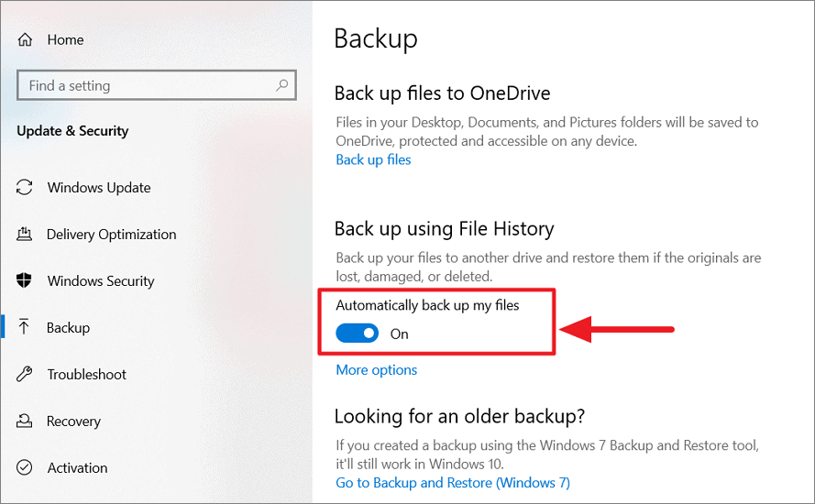
Task: Select the Troubleshoot menu entry
Action: [x=87, y=375]
